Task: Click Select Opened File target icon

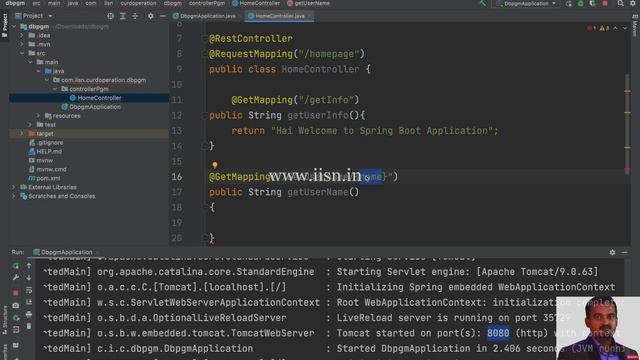Action: click(110, 16)
